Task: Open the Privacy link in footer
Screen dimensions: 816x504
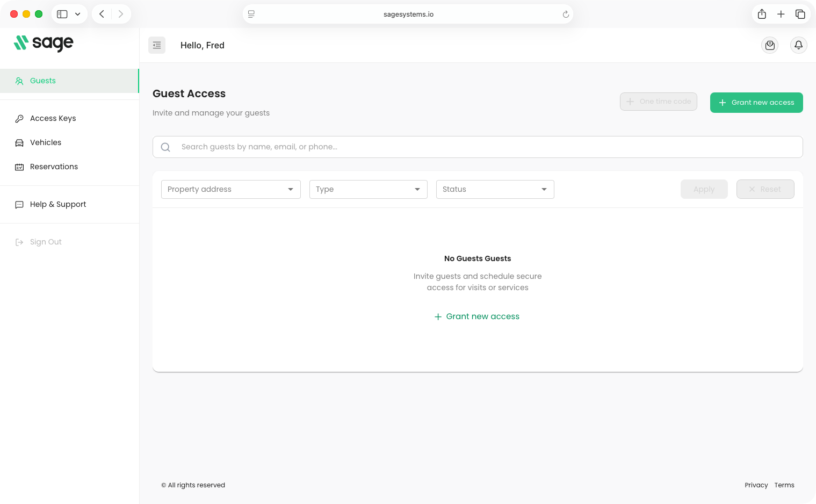Action: coord(756,485)
